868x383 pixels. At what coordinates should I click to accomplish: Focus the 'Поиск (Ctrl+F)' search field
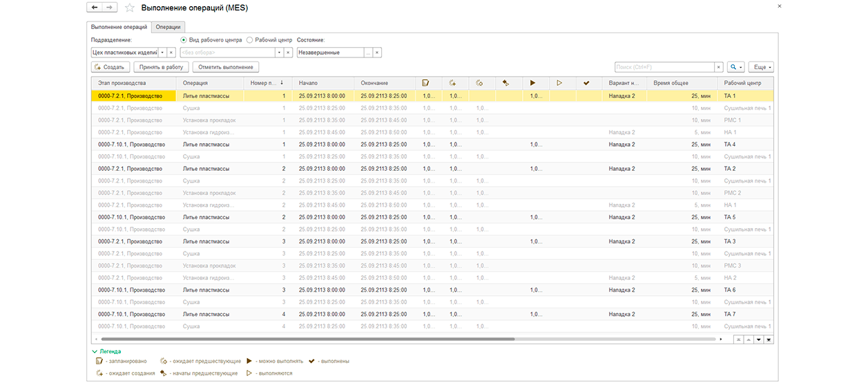[664, 67]
